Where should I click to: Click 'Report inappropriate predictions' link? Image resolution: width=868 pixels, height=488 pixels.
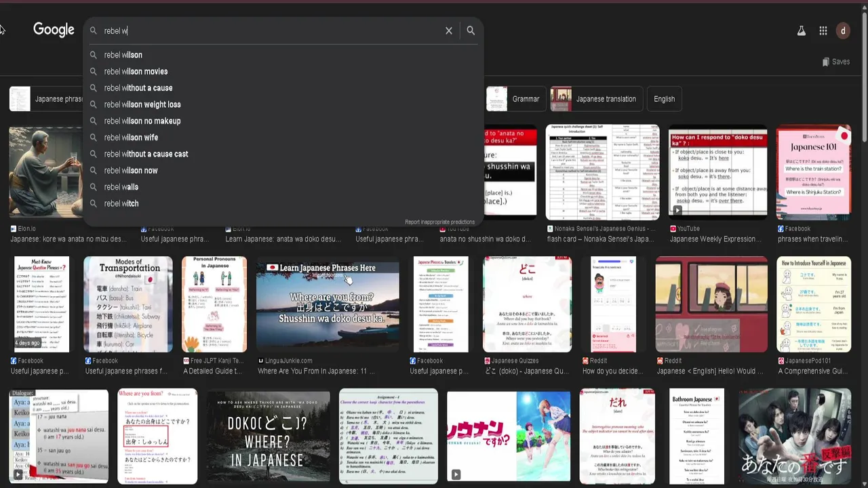click(x=439, y=222)
